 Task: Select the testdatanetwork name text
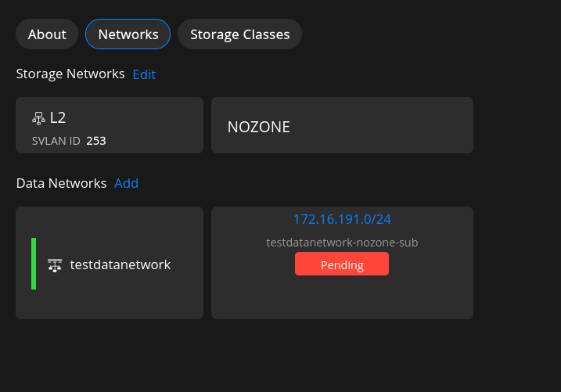click(120, 265)
